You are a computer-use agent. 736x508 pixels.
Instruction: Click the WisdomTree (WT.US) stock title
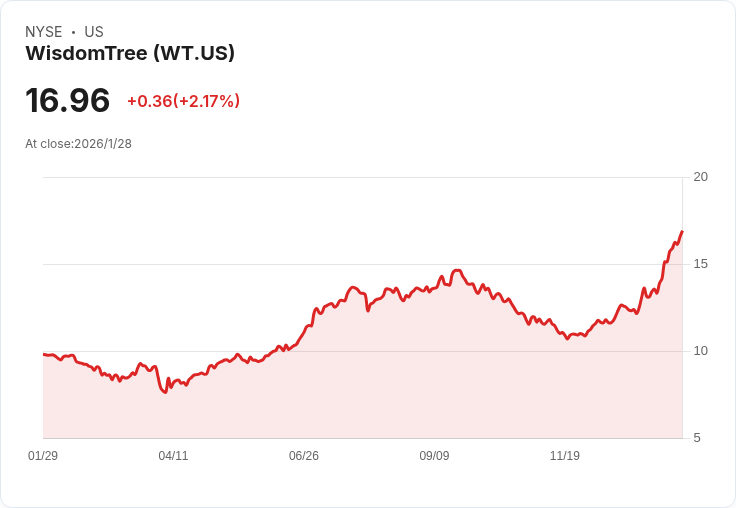click(x=130, y=53)
